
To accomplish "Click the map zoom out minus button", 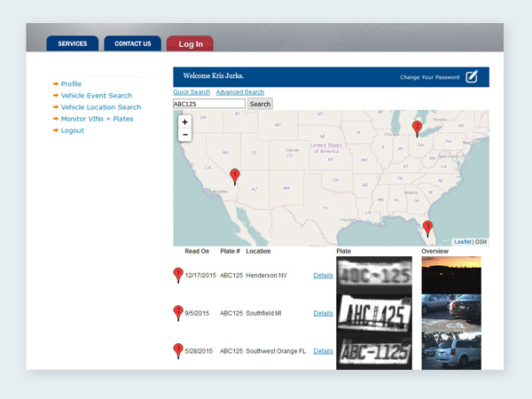I will pos(184,135).
